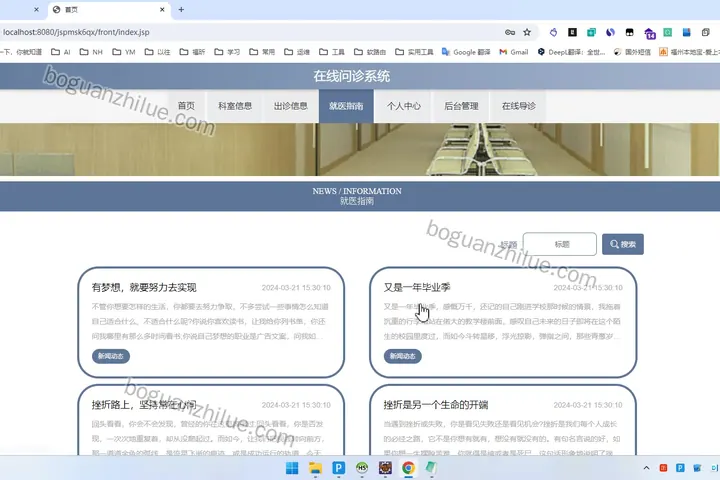Image resolution: width=720 pixels, height=480 pixels.
Task: Click the black square extension icon
Action: pyautogui.click(x=572, y=32)
